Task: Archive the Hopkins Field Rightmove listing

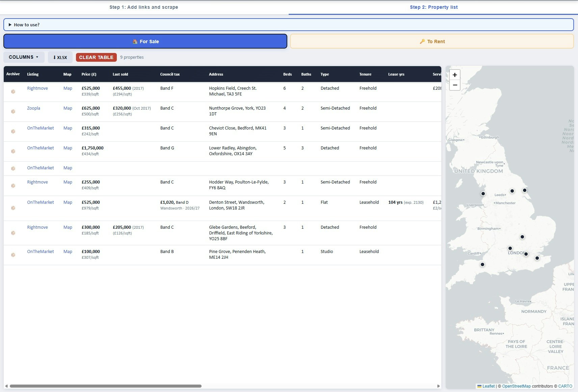Action: point(13,91)
